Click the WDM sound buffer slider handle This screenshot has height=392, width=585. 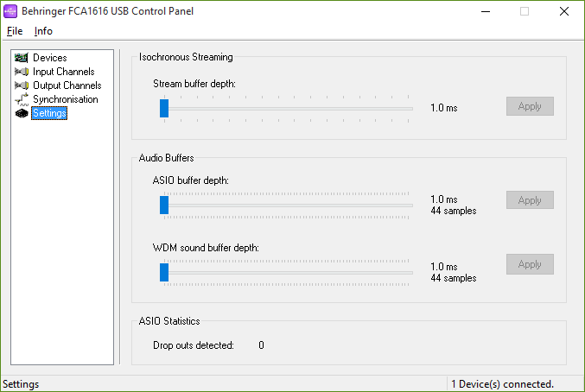click(164, 272)
